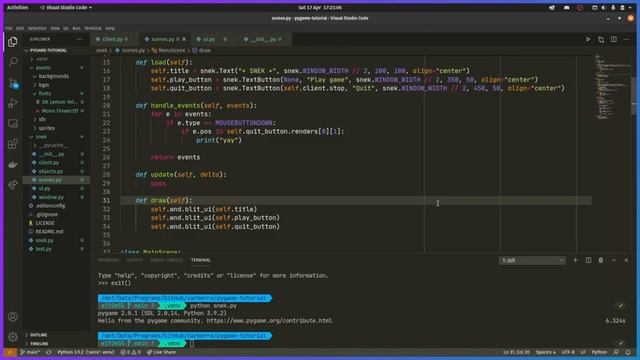
Task: Create a new terminal with plus icon
Action: (575, 260)
